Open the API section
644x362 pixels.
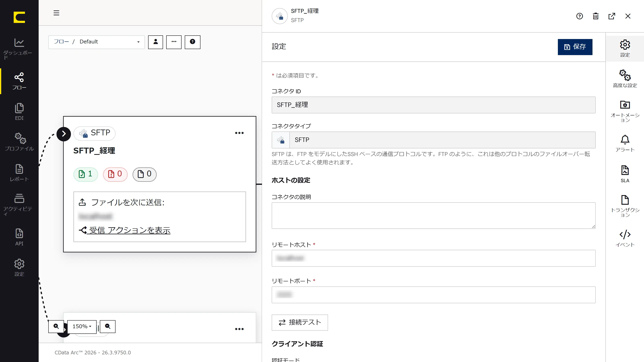coord(19,237)
